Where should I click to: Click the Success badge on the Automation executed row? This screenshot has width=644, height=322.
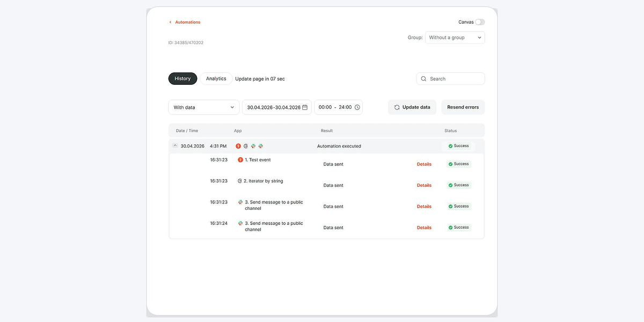(459, 146)
